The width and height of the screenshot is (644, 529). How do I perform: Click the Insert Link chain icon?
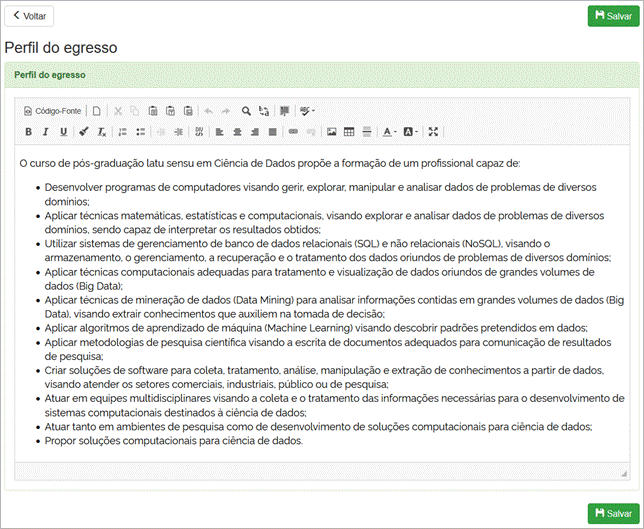[x=293, y=132]
